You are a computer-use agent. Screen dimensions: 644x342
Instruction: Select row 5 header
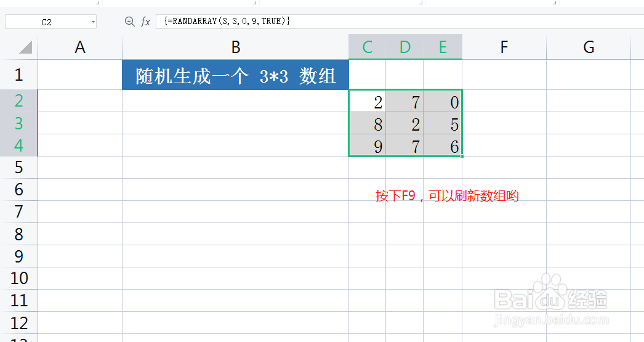point(19,167)
